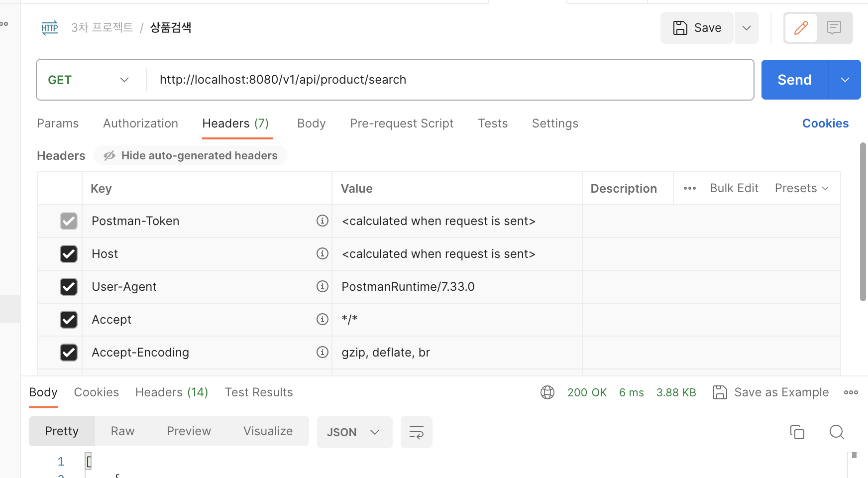Toggle word wrap in response viewer
The width and height of the screenshot is (868, 478).
point(416,432)
